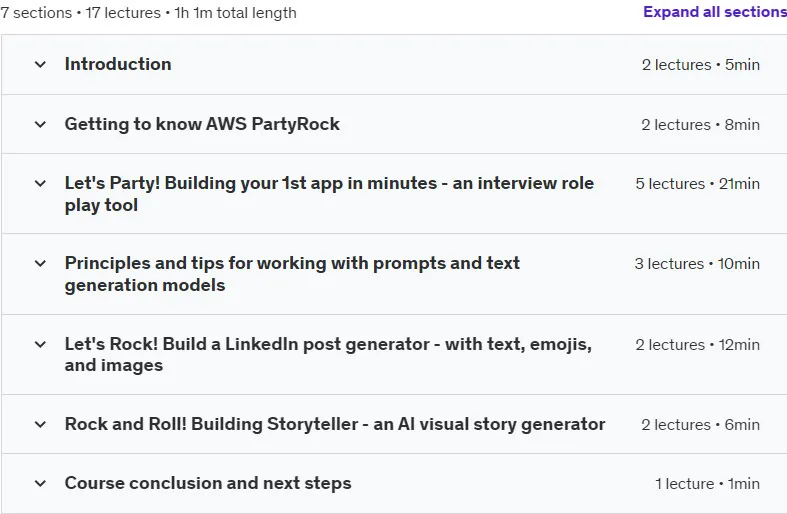787x514 pixels.
Task: Click the 5 lectures • 21min label
Action: tap(697, 184)
